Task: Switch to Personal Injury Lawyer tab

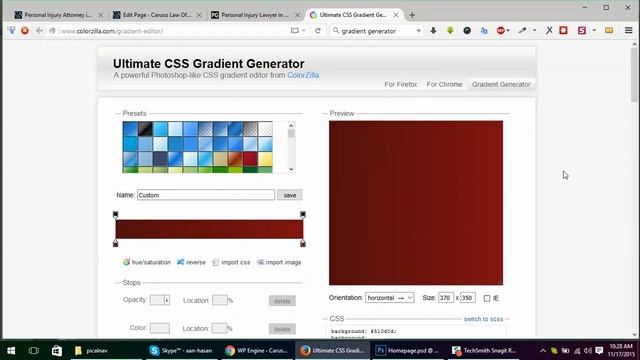Action: (255, 15)
